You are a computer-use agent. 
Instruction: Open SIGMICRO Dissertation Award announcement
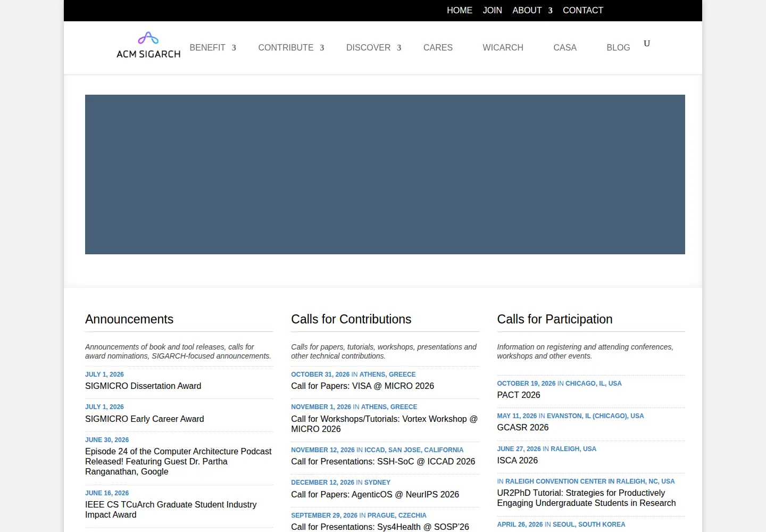click(143, 386)
